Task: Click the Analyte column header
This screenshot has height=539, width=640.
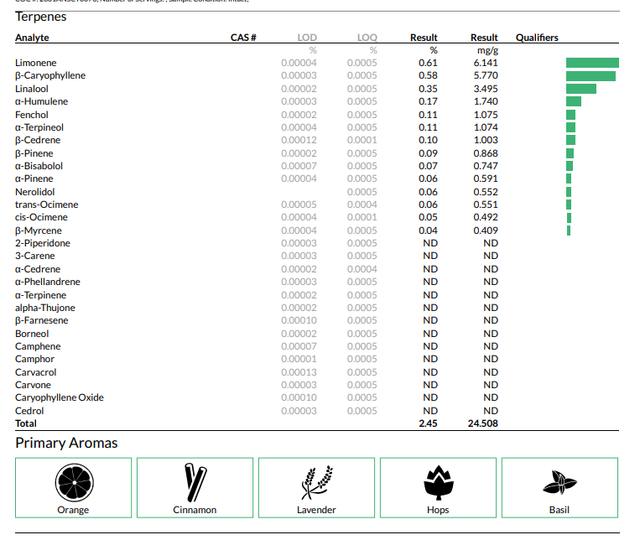Action: 32,38
